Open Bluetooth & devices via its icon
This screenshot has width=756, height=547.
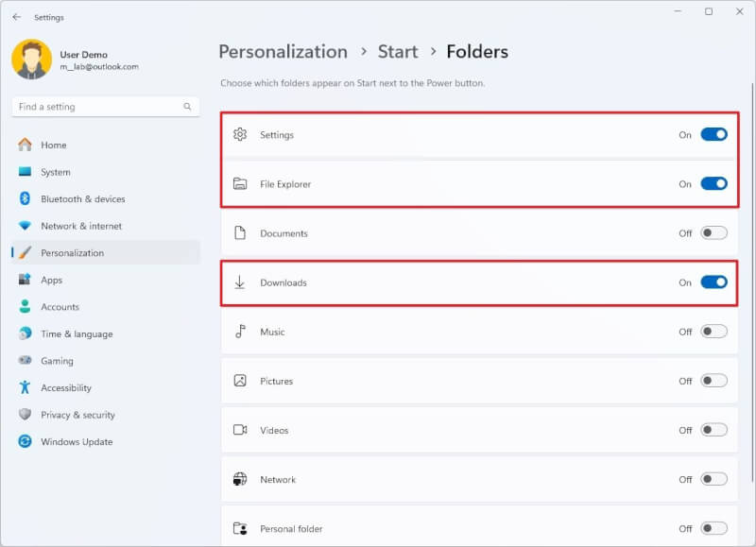(25, 198)
